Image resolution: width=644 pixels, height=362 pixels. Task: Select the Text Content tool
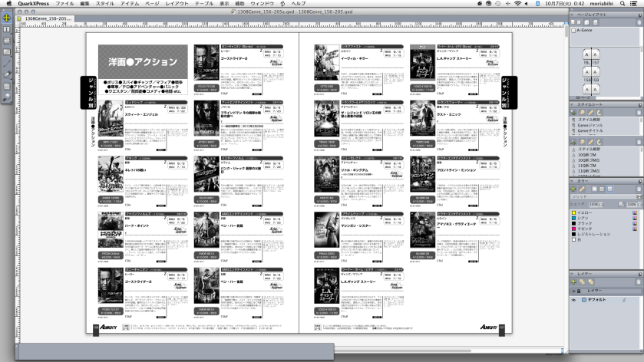pyautogui.click(x=7, y=30)
